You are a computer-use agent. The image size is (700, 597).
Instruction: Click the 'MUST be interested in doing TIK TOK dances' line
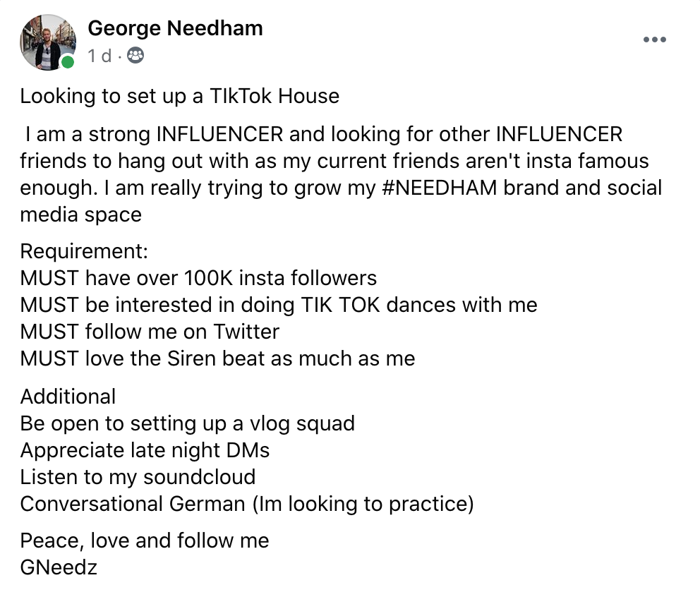(279, 305)
